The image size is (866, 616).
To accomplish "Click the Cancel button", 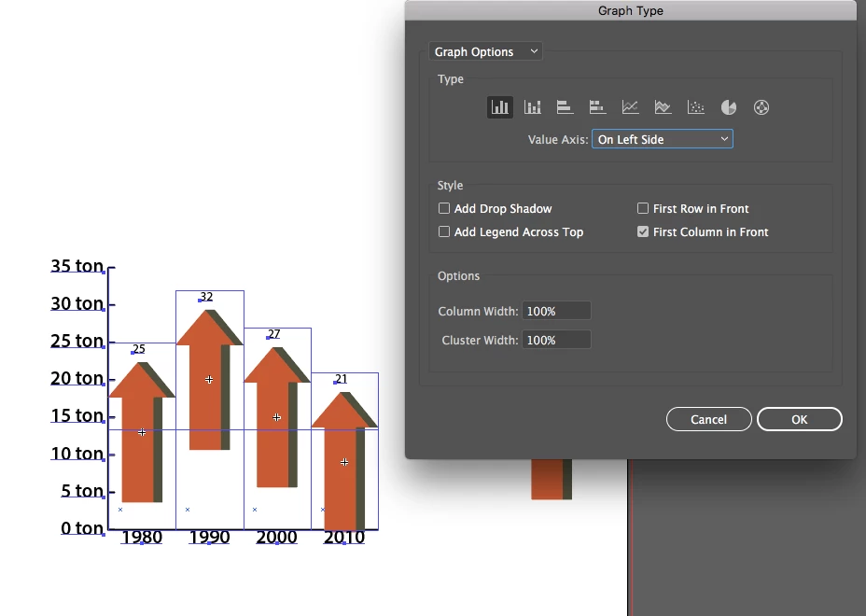I will 708,419.
